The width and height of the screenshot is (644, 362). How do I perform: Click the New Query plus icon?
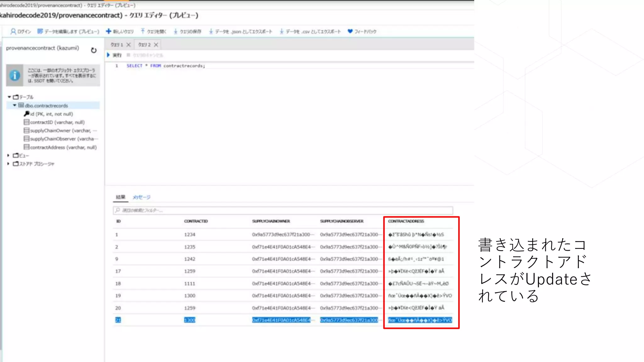(x=108, y=31)
